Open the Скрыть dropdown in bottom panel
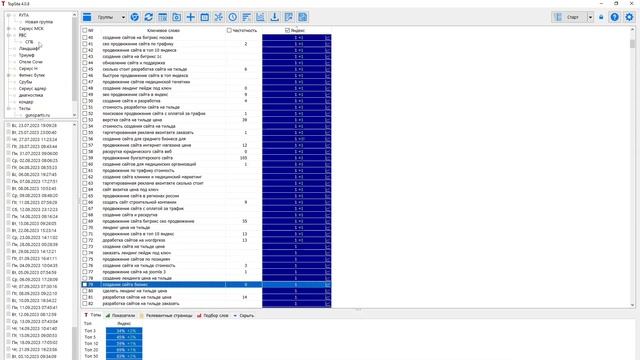640x360 pixels. point(244,316)
